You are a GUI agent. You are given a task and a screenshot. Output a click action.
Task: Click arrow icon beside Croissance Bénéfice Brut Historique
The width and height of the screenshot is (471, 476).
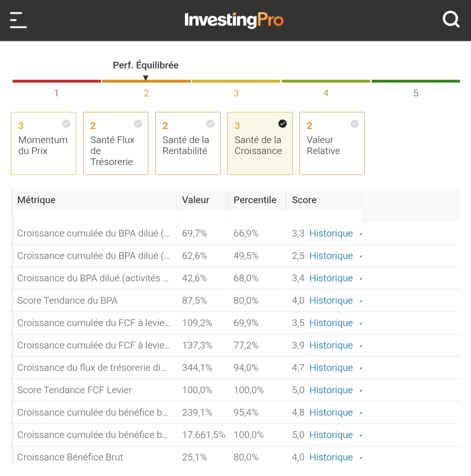(361, 458)
